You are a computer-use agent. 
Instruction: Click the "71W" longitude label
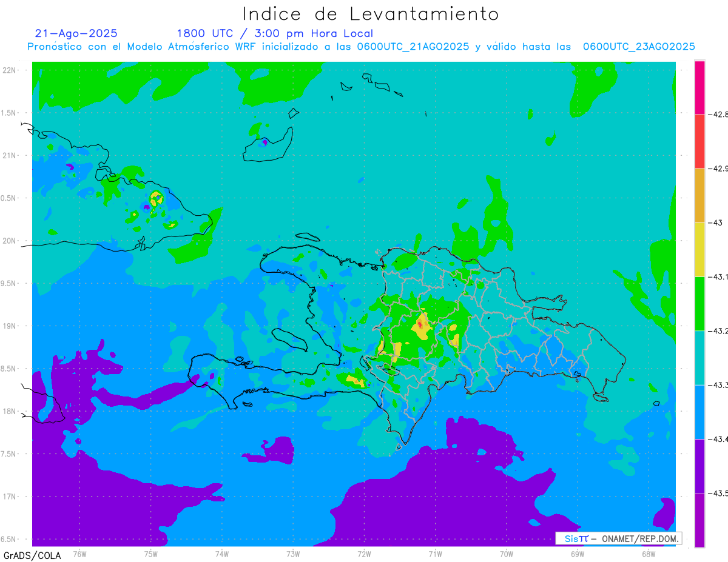435,554
